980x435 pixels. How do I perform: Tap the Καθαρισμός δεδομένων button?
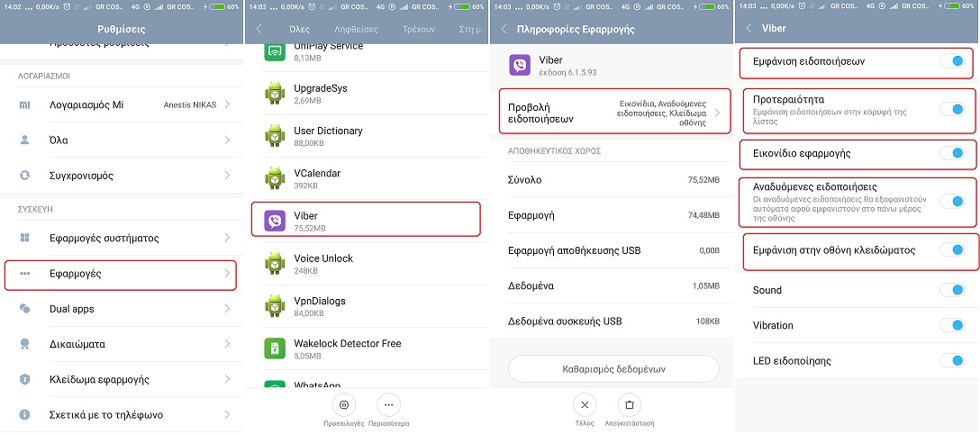[613, 368]
